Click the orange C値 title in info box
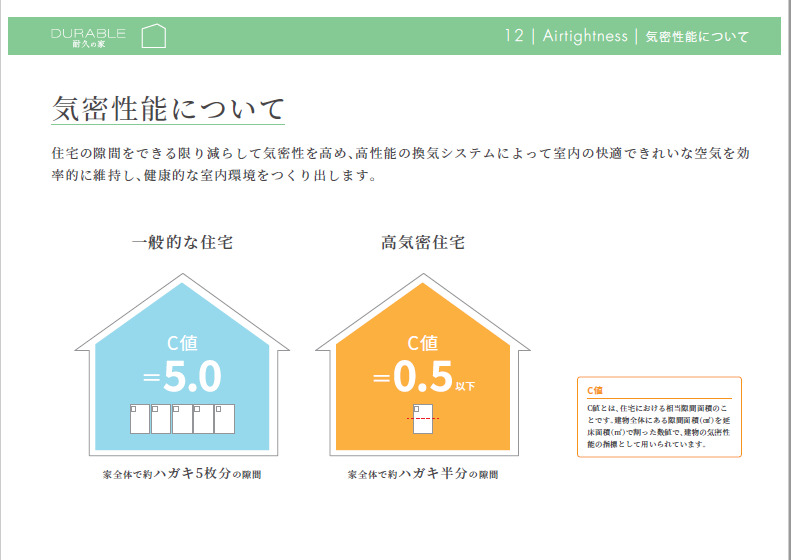 point(595,390)
